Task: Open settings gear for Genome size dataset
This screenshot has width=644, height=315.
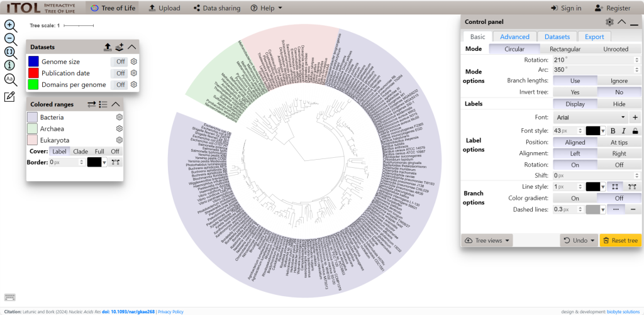Action: (x=133, y=62)
